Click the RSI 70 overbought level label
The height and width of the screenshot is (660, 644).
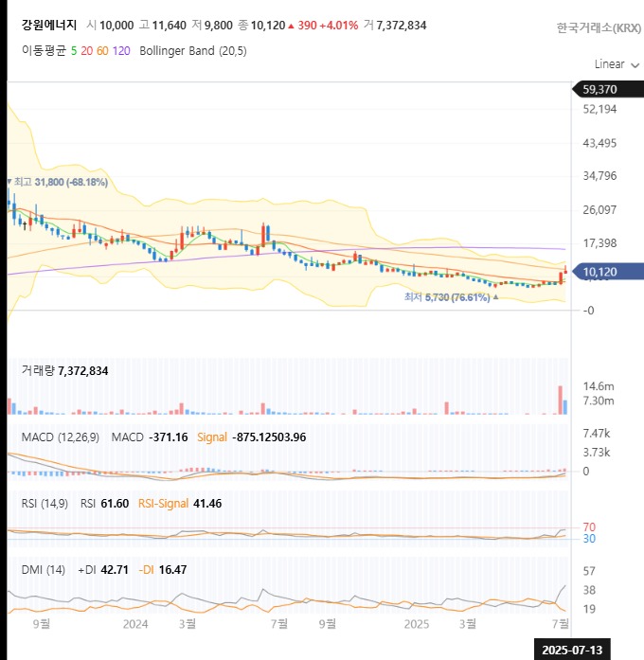[589, 527]
